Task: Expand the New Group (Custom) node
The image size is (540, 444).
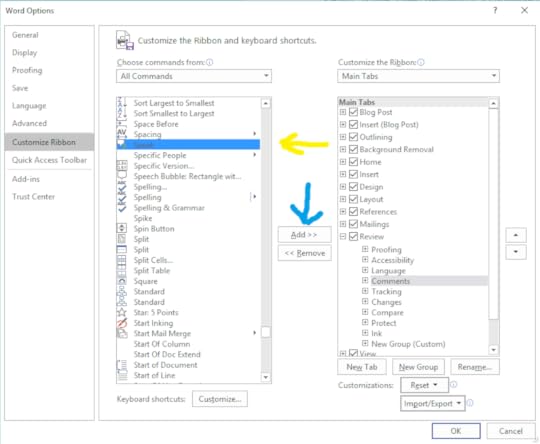Action: [x=365, y=343]
